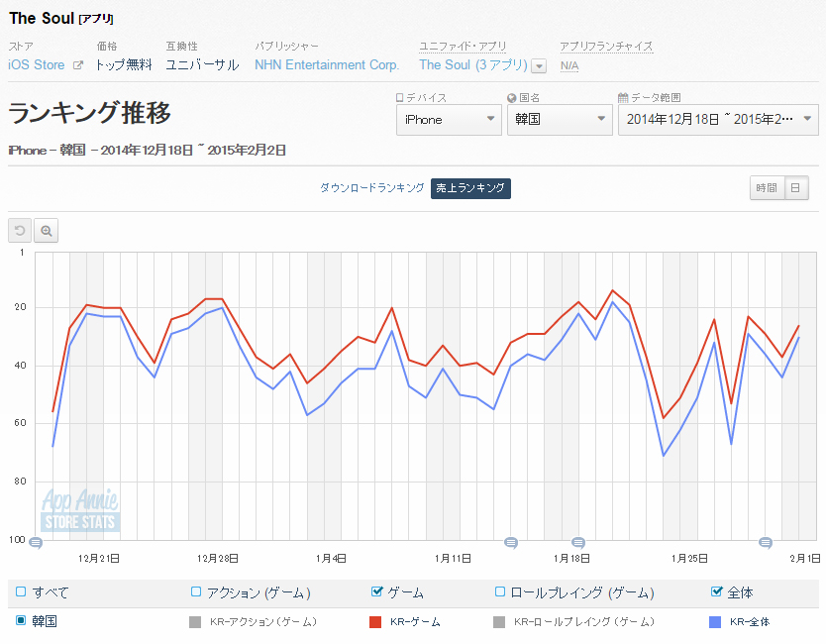Screen dimensions: 826x644
Task: Uncheck the 全体 checkbox
Action: [716, 591]
